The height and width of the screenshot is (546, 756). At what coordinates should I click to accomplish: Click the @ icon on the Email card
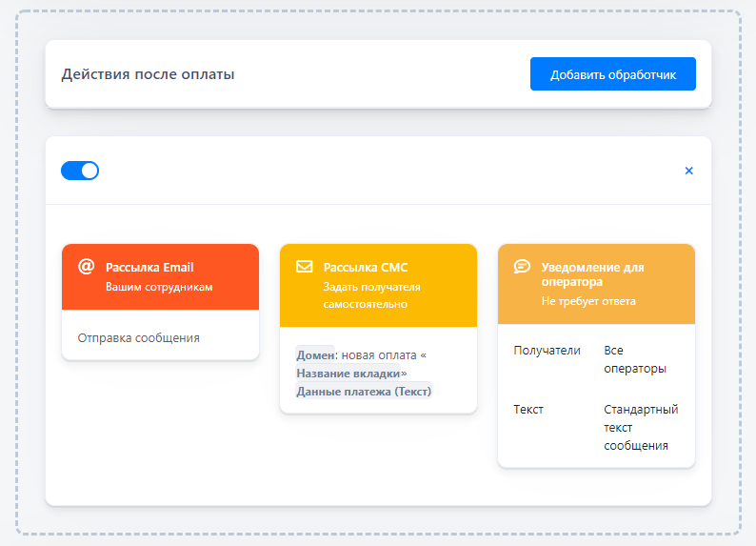pos(87,266)
